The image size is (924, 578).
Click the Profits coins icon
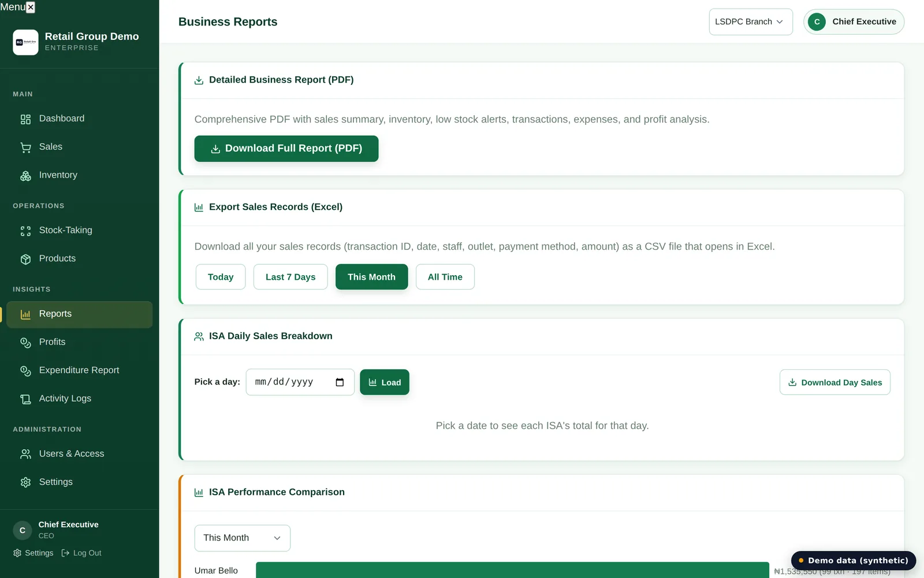(x=25, y=343)
